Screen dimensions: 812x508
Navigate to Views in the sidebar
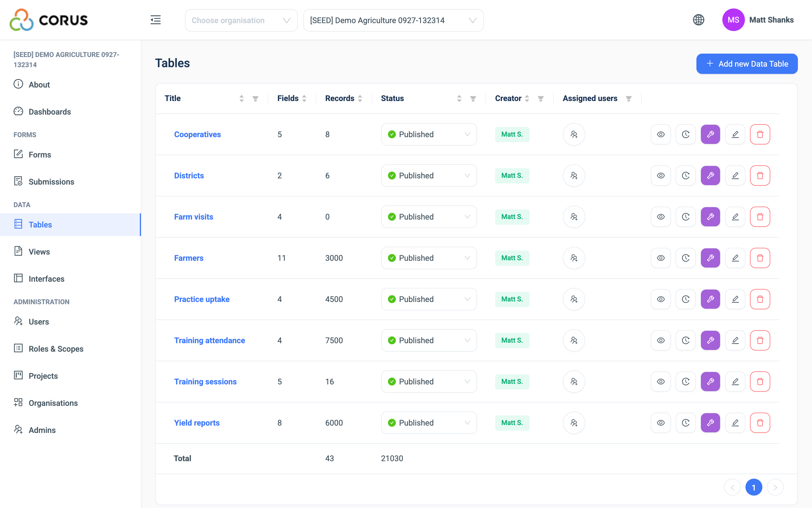[x=70, y=252]
